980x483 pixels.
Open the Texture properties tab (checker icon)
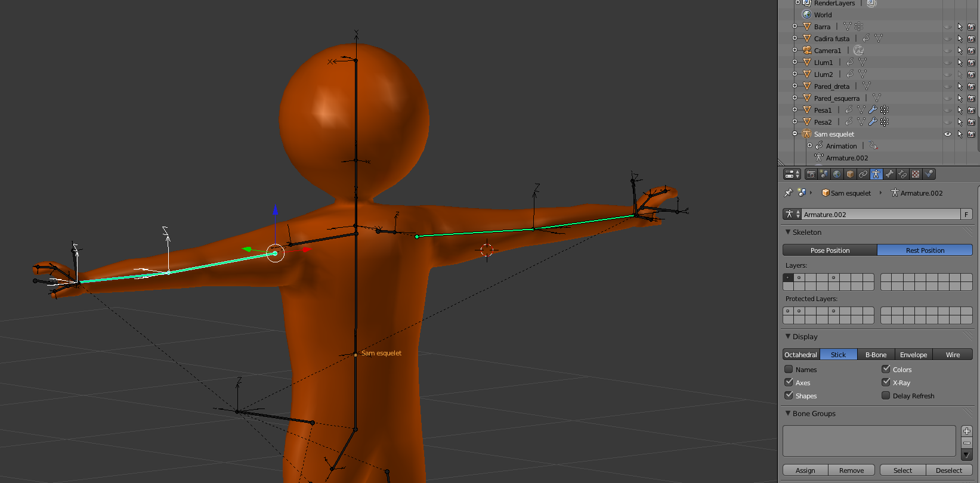point(916,174)
